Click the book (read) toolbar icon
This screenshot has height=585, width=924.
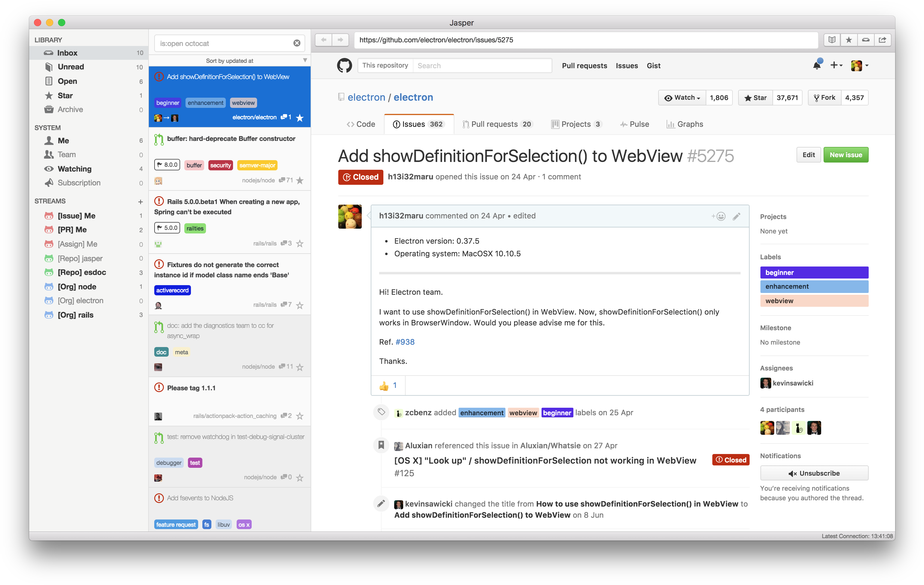pyautogui.click(x=832, y=40)
